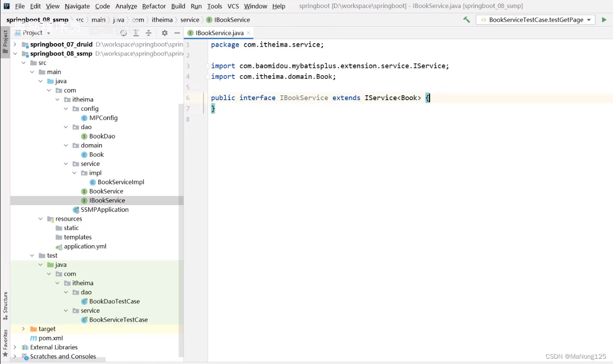
Task: Click the Build project hammer icon
Action: pos(466,20)
